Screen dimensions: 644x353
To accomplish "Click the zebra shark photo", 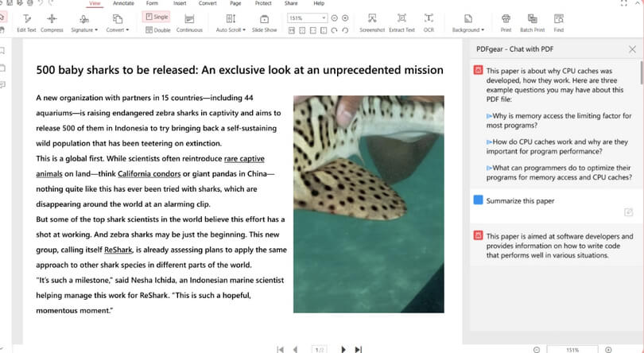I will [368, 204].
